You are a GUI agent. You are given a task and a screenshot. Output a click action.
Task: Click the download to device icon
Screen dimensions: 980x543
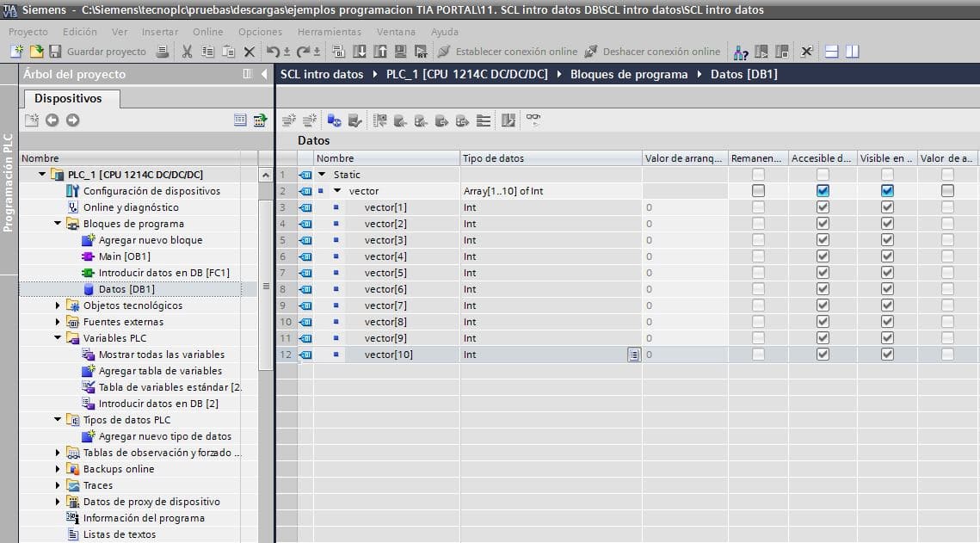(x=360, y=52)
